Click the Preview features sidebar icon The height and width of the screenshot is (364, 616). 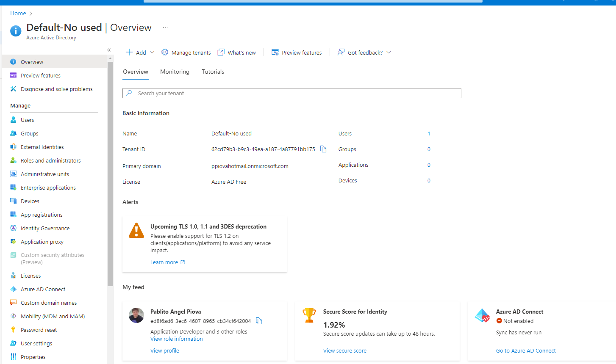click(x=13, y=75)
